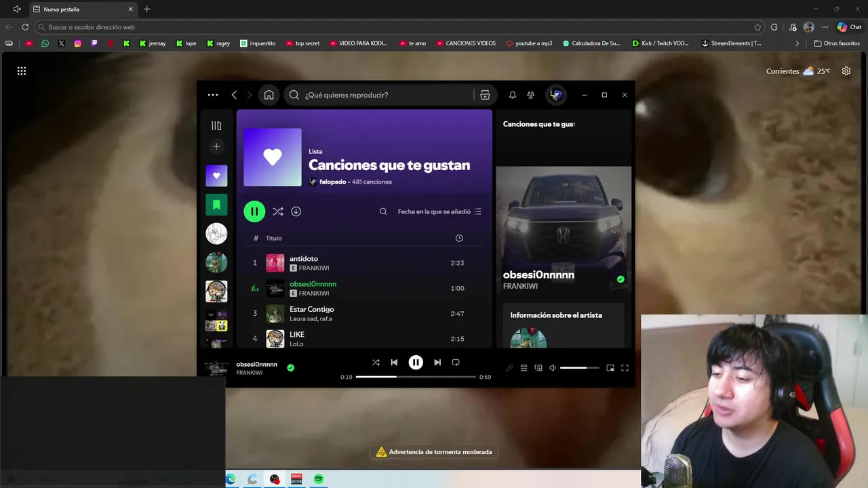This screenshot has height=488, width=868.
Task: Click the plus button to create a playlist
Action: [x=216, y=146]
